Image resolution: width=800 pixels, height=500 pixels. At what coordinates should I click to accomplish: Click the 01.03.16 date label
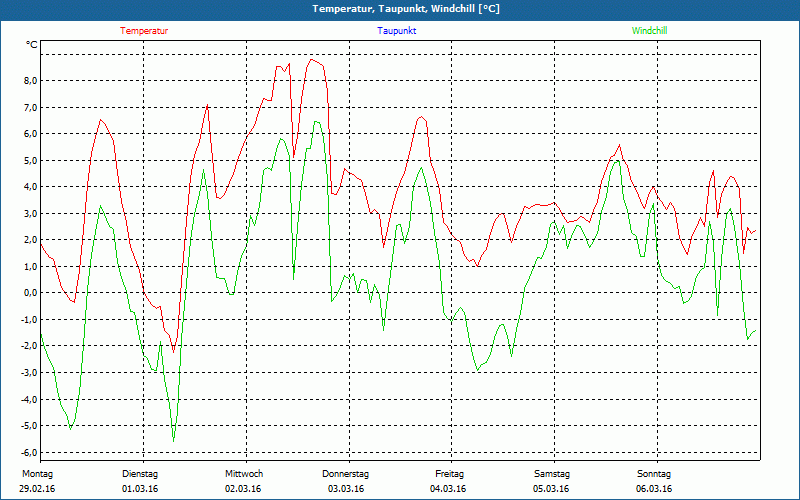(140, 489)
